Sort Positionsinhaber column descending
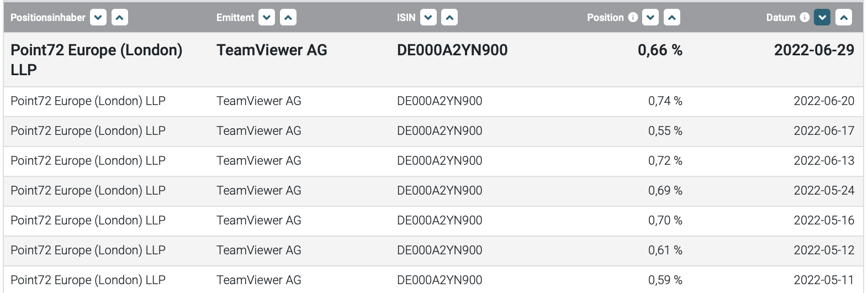The width and height of the screenshot is (868, 293). [98, 18]
